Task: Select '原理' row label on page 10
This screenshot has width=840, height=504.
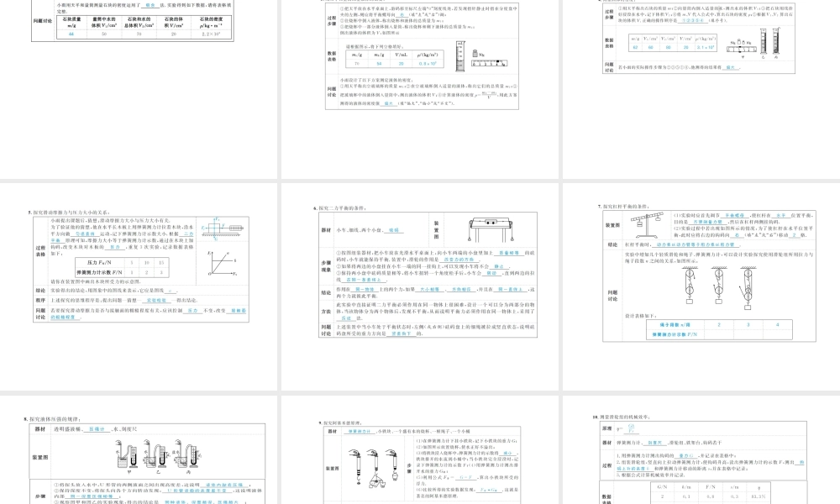Action: 606,428
